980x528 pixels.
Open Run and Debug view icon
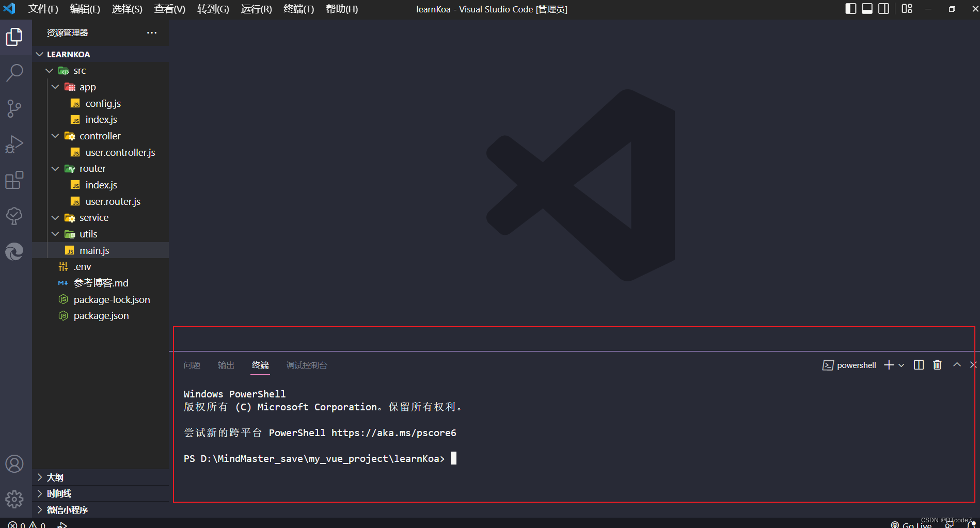point(14,144)
